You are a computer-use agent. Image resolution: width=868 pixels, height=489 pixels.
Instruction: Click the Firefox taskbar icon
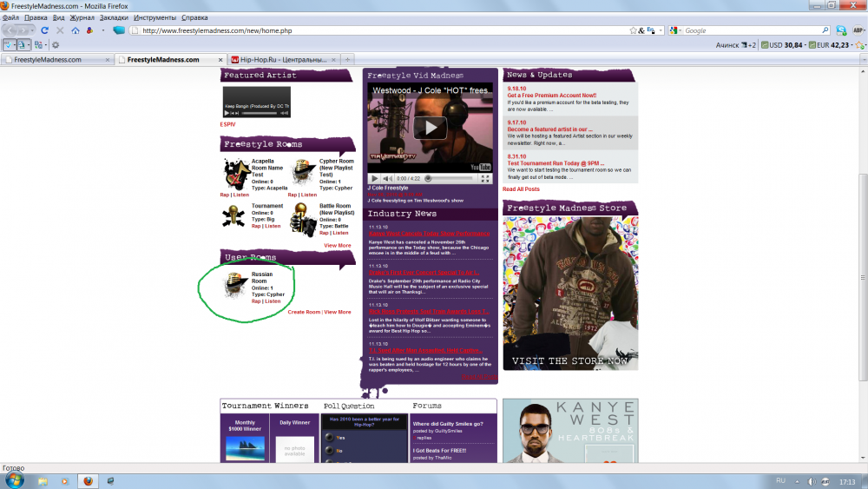88,481
